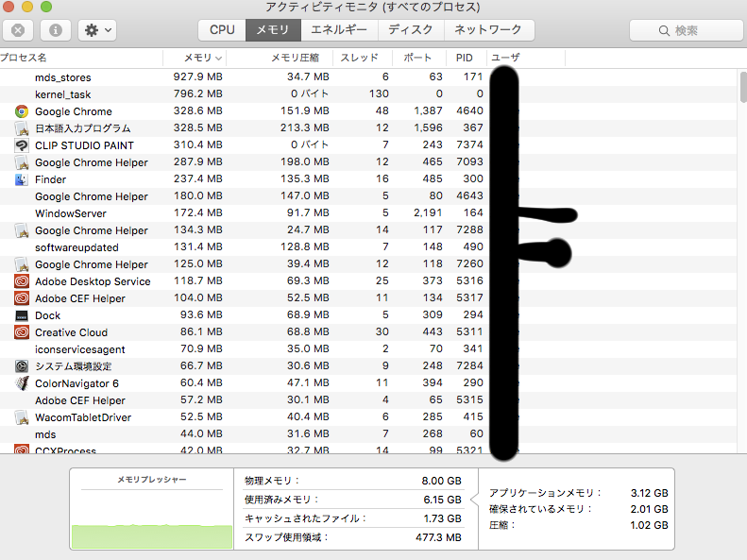
Task: Select Google Chrome Helper 180.0 MB name
Action: [92, 196]
